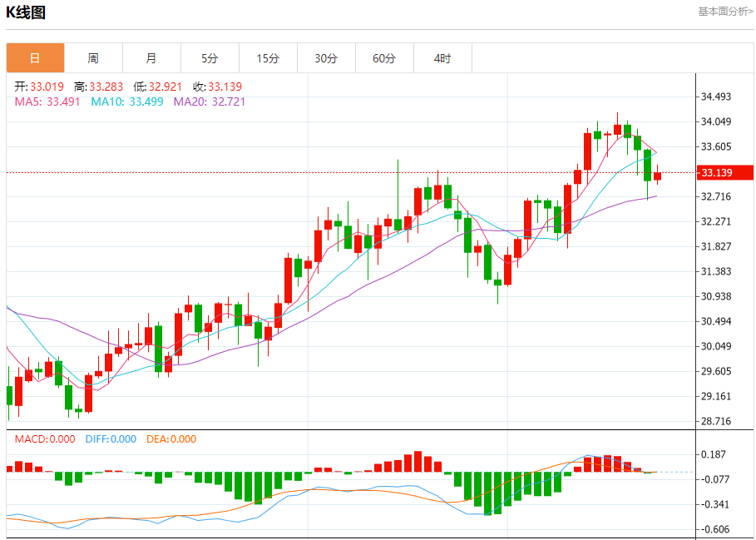Click the MA5 indicator label

(x=47, y=102)
